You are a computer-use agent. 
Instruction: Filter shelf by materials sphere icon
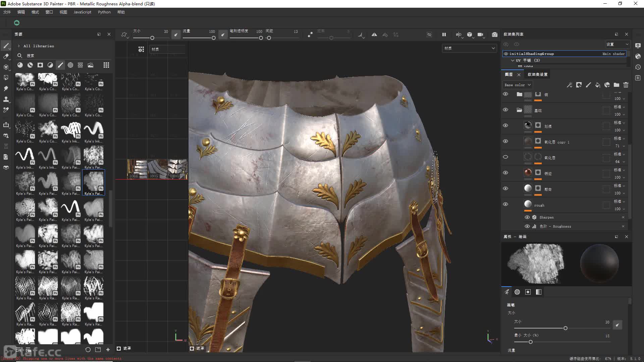pos(20,65)
